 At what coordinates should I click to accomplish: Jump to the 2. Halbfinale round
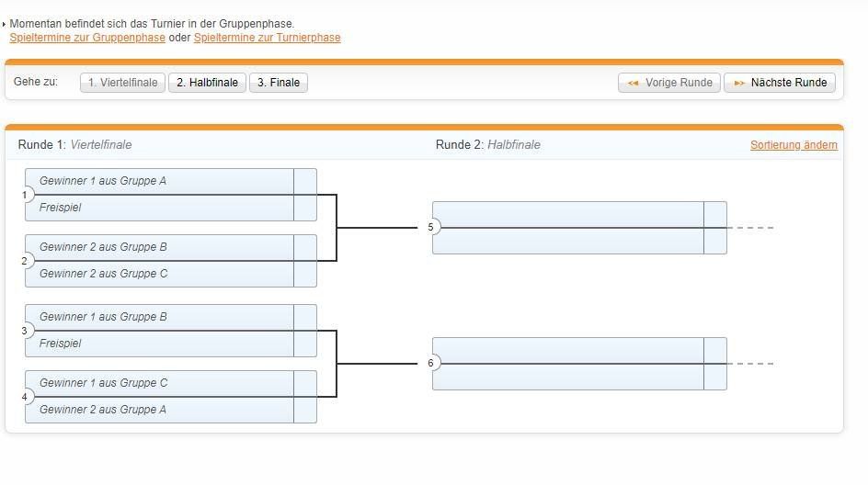click(207, 83)
